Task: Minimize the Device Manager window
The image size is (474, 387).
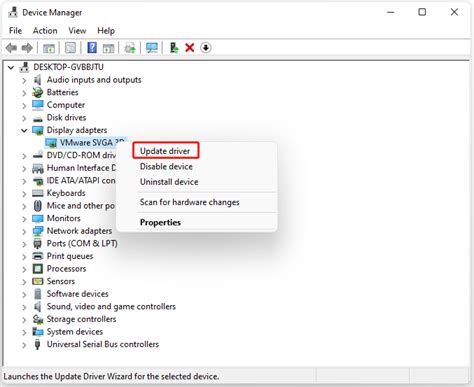Action: click(x=391, y=12)
